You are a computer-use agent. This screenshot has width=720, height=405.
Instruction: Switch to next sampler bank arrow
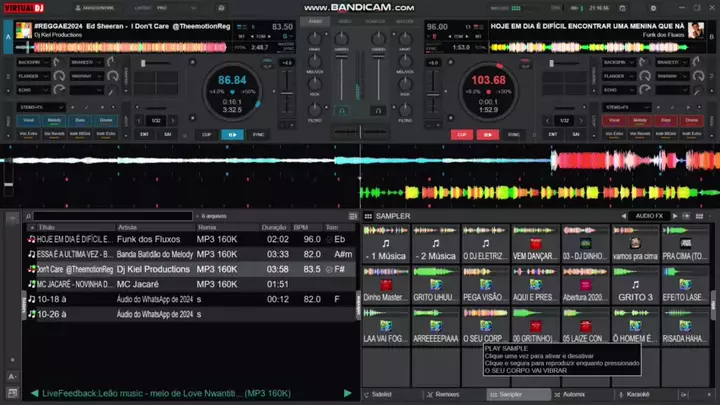tap(675, 216)
